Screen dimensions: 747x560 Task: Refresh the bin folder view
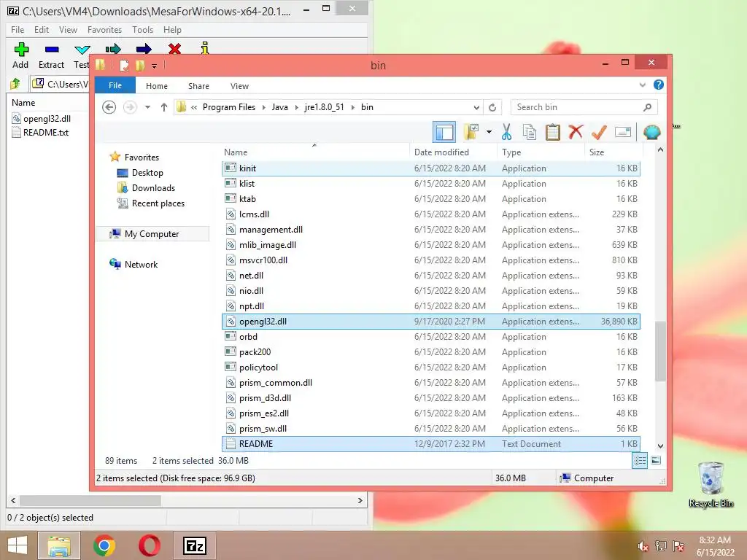[492, 107]
